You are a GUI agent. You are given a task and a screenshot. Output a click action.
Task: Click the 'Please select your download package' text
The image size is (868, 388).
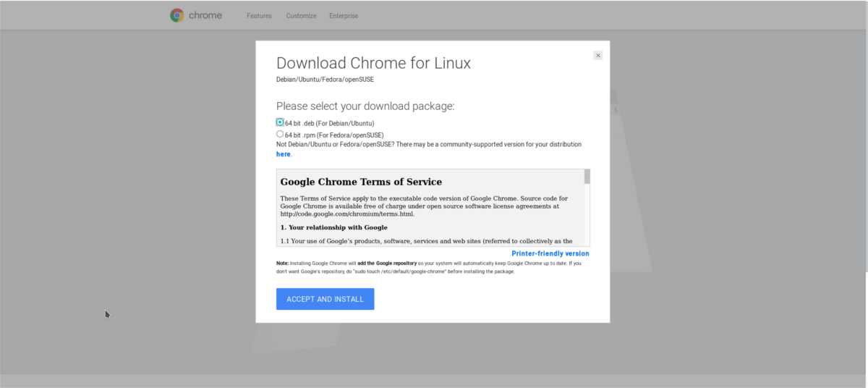[x=365, y=106]
